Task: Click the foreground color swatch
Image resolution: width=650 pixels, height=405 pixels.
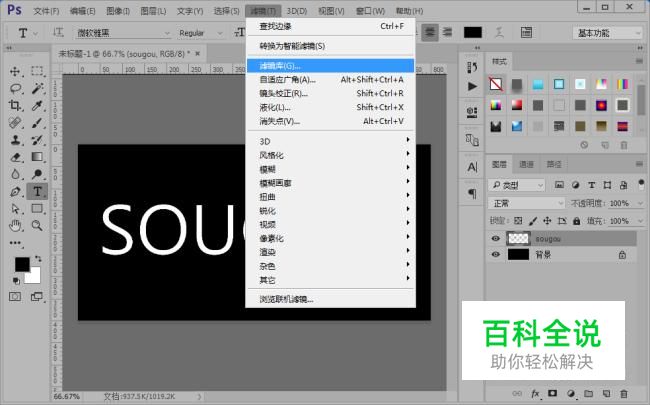Action: pyautogui.click(x=22, y=264)
